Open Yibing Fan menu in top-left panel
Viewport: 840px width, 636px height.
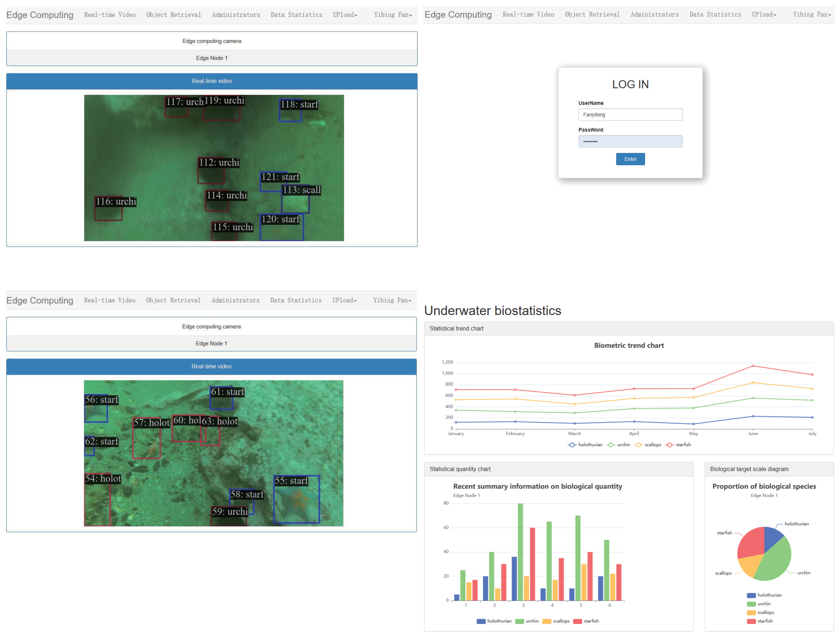(x=393, y=15)
